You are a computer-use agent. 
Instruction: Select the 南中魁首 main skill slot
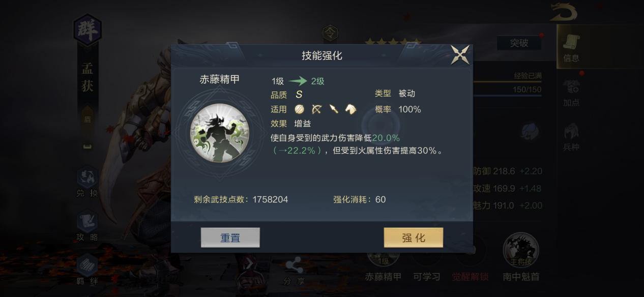[x=521, y=258]
